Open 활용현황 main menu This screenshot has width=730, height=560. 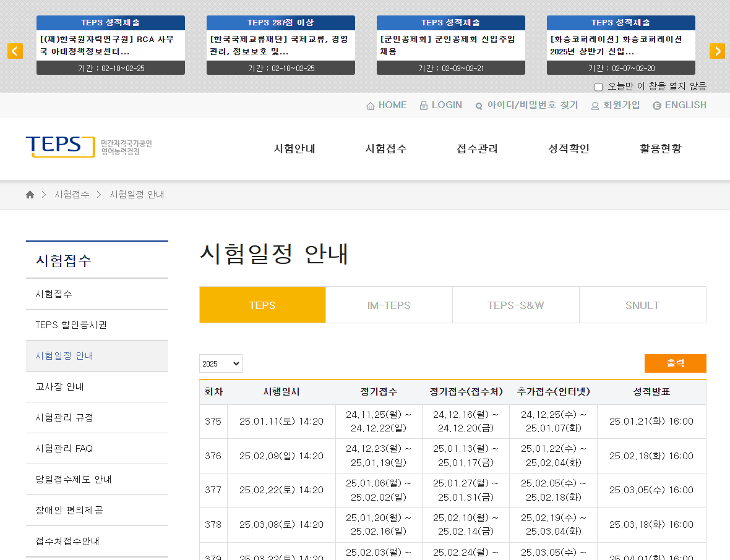[661, 148]
